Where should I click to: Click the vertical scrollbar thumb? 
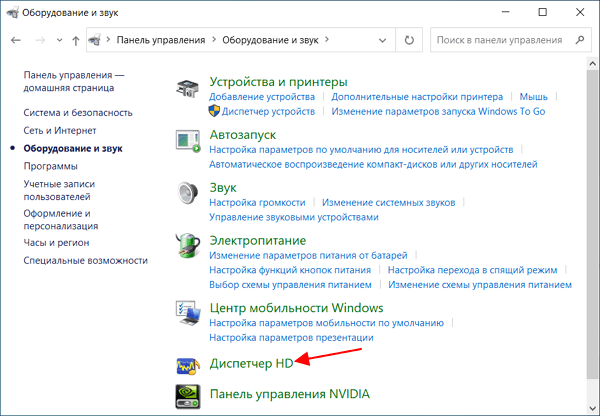[592, 224]
